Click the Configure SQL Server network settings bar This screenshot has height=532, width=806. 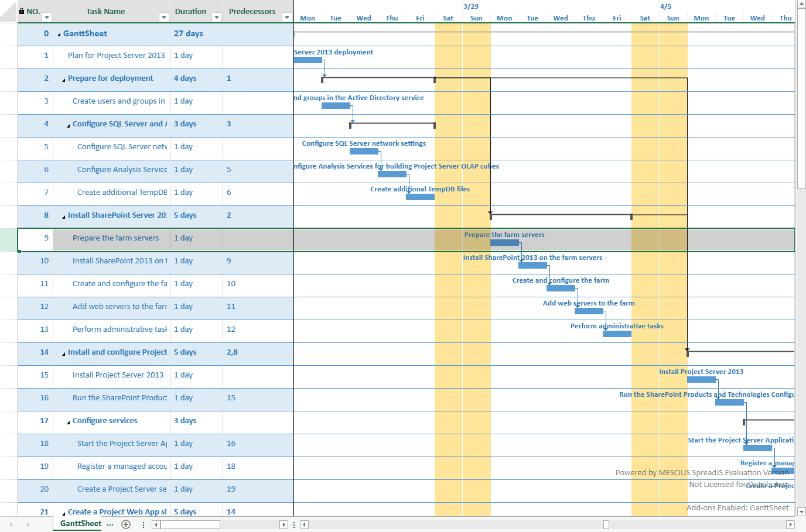click(364, 152)
